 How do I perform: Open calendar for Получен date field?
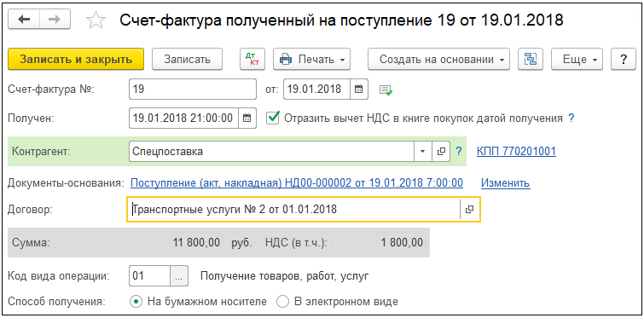click(x=247, y=119)
